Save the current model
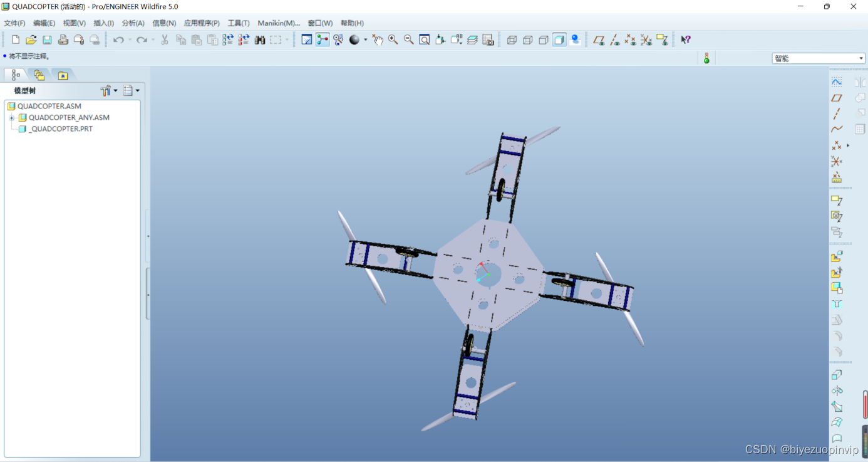The height and width of the screenshot is (462, 868). click(x=47, y=39)
